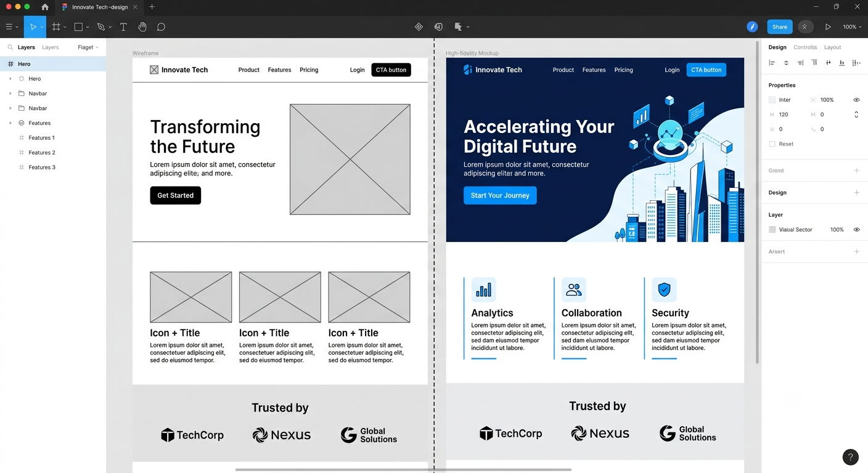
Task: Click the up-down stepper in Properties
Action: 856,115
